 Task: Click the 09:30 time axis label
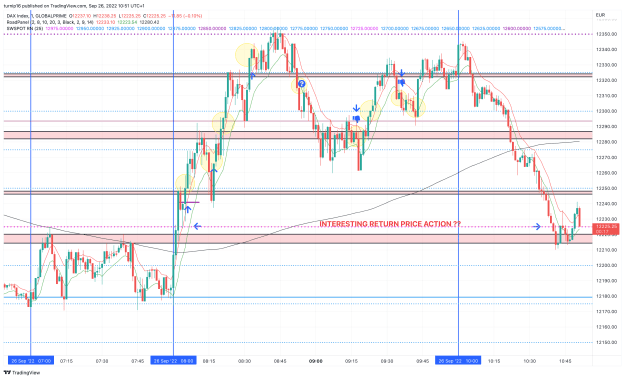[387, 361]
